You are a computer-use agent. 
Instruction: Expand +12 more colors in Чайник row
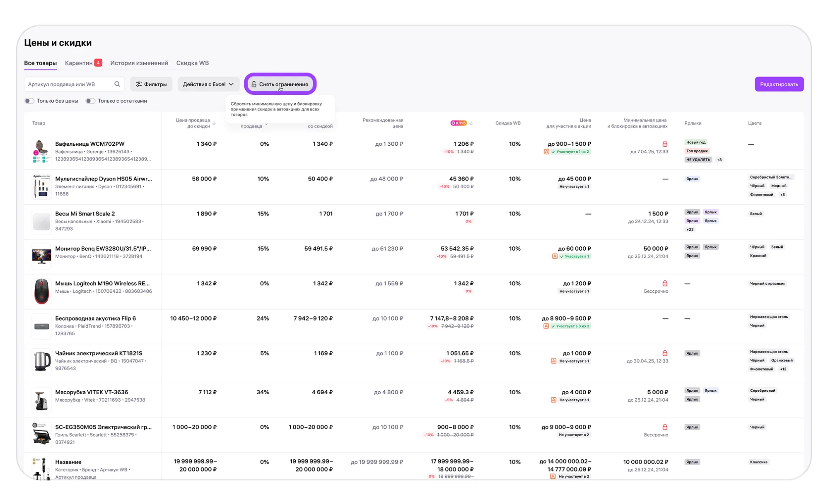tap(783, 369)
